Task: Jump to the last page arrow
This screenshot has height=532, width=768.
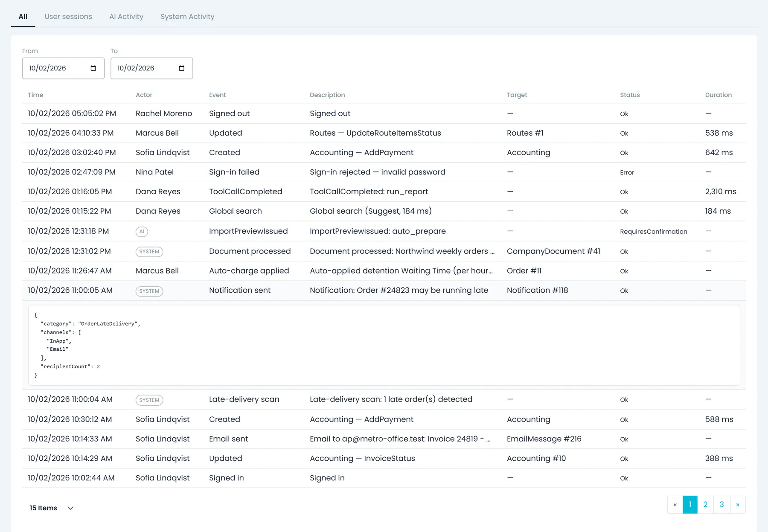Action: (738, 505)
